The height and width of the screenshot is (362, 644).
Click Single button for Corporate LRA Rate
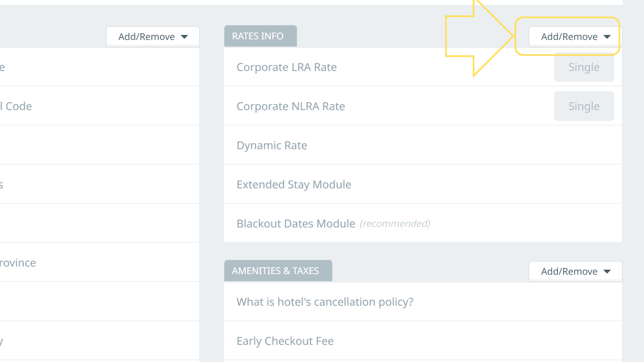pos(584,67)
